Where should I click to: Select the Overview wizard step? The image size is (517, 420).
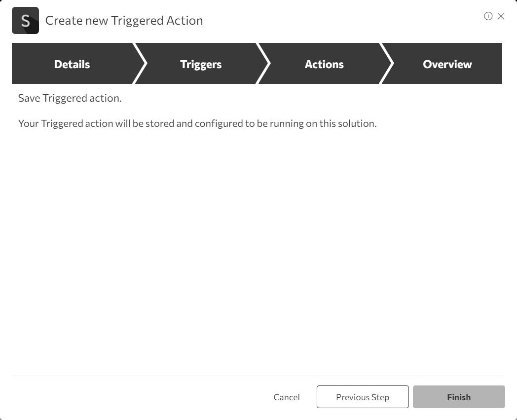447,64
